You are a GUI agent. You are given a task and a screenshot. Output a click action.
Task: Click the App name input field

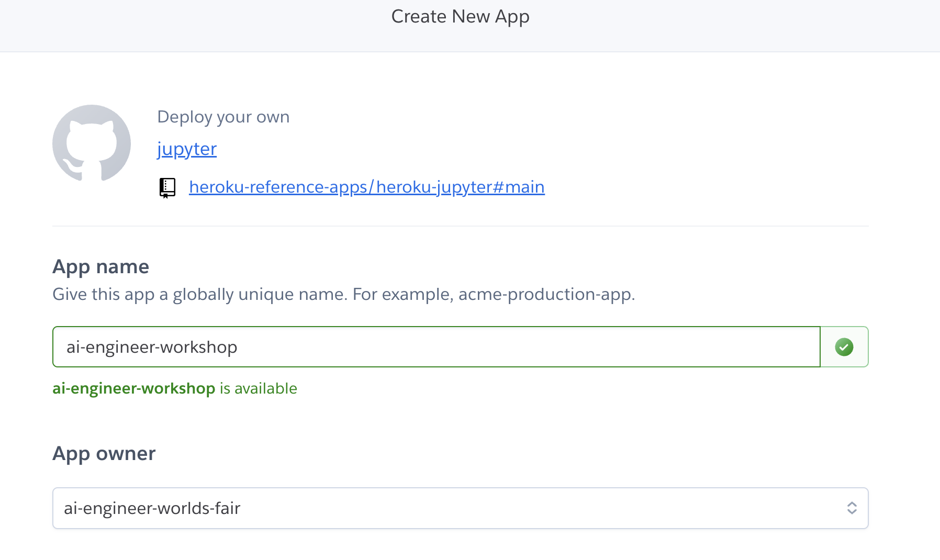pyautogui.click(x=437, y=347)
